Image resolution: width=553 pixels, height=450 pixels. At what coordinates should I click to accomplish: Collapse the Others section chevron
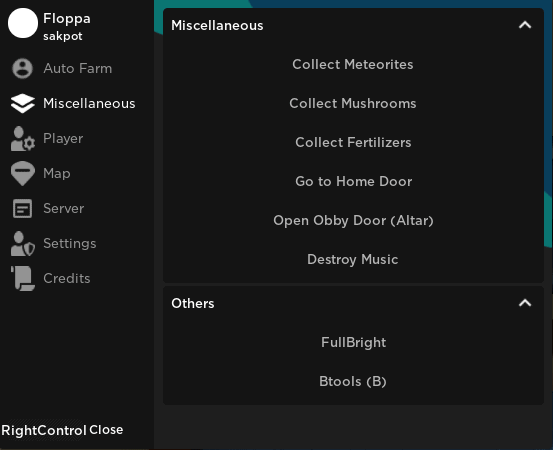[x=525, y=303]
